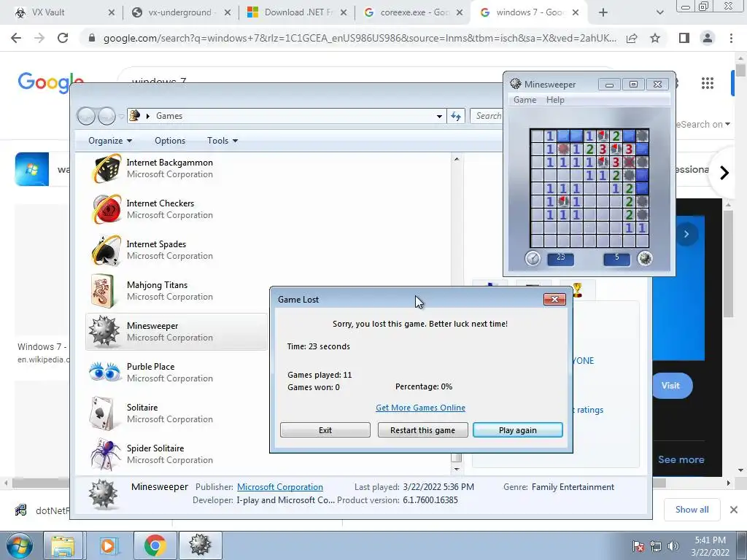Screen dimensions: 747x560
Task: Select the Spider Solitaire spider icon
Action: (105, 454)
